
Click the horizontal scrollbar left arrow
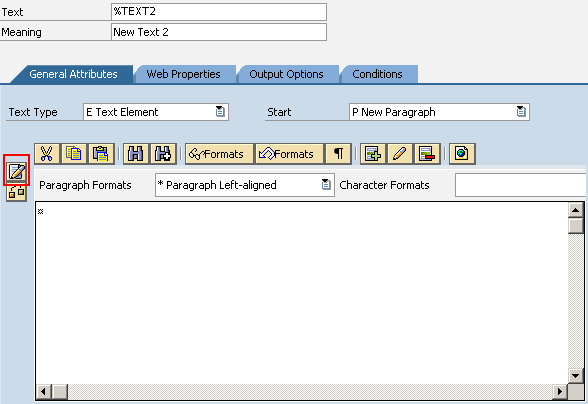pyautogui.click(x=44, y=392)
